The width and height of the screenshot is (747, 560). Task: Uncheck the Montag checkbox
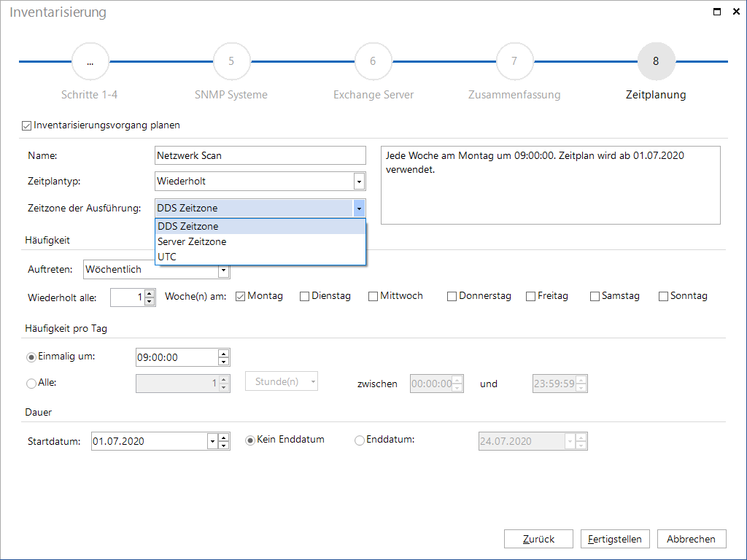tap(240, 296)
